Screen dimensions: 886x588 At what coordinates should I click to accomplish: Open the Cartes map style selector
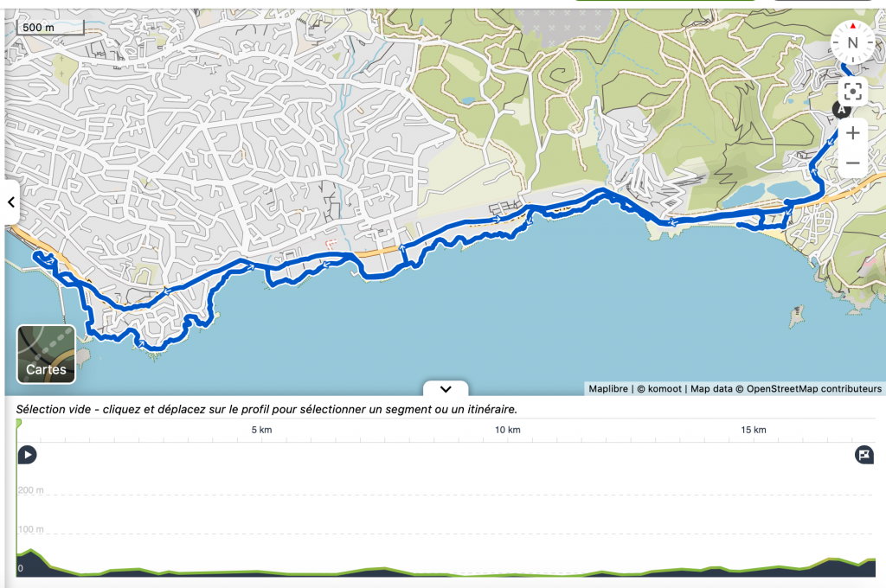(x=46, y=354)
